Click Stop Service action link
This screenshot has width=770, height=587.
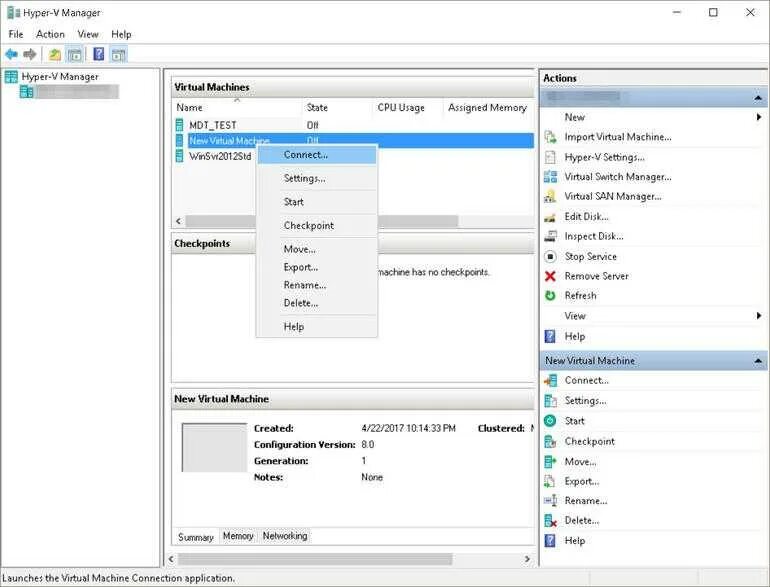tap(590, 256)
